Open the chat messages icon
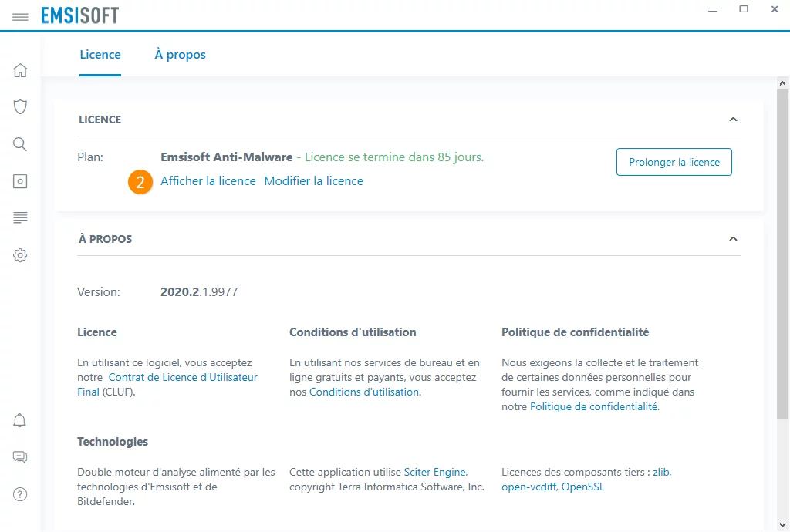 [x=19, y=457]
